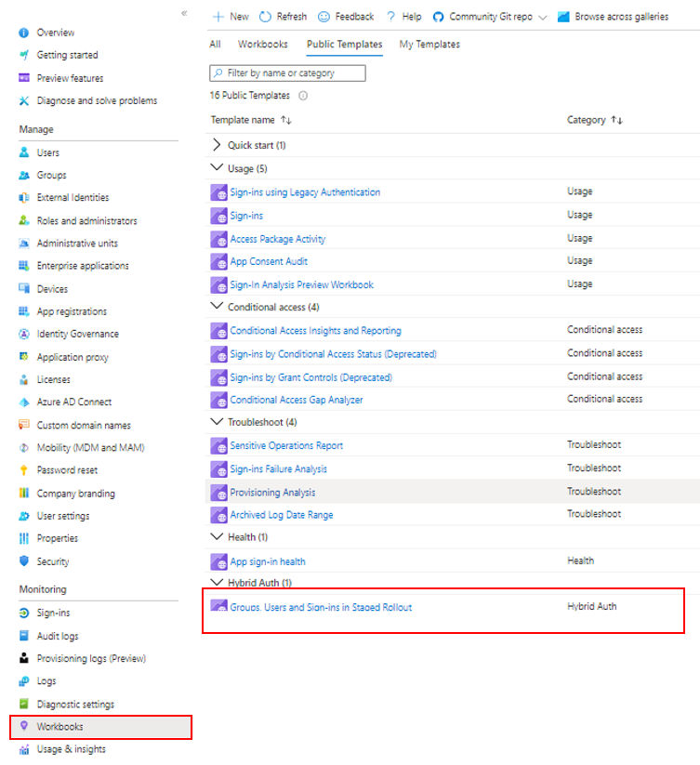Click the info icon beside 16 Public Templates
The height and width of the screenshot is (765, 700).
point(303,96)
